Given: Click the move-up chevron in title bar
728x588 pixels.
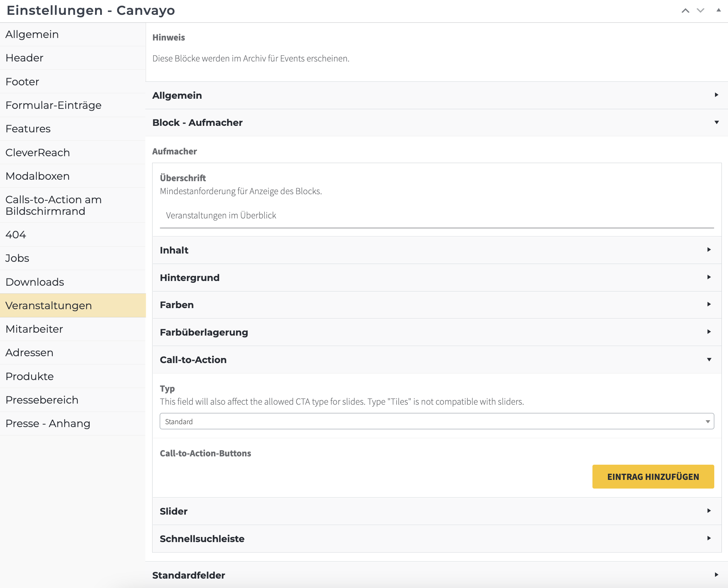Looking at the screenshot, I should (x=685, y=10).
